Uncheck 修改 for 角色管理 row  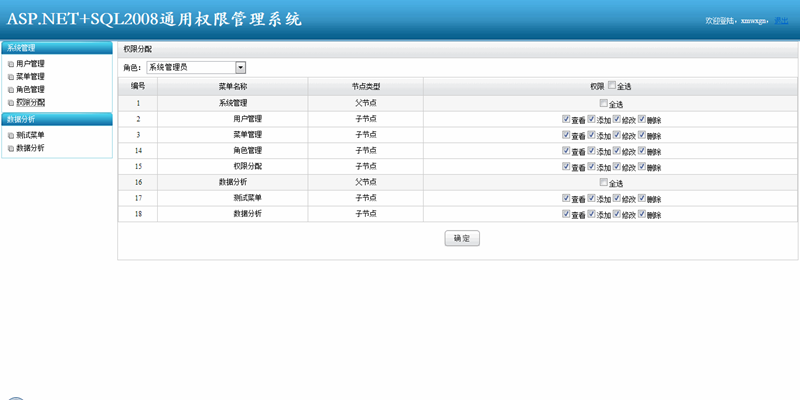coord(616,151)
